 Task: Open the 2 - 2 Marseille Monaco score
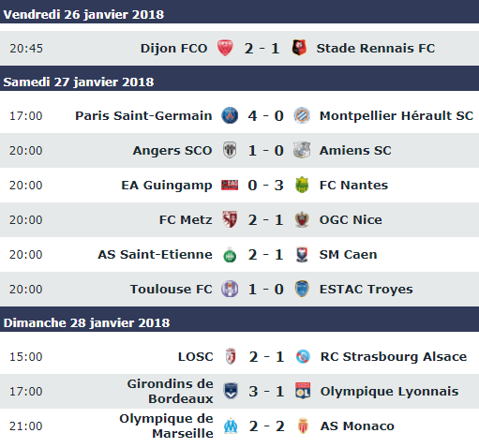[266, 426]
